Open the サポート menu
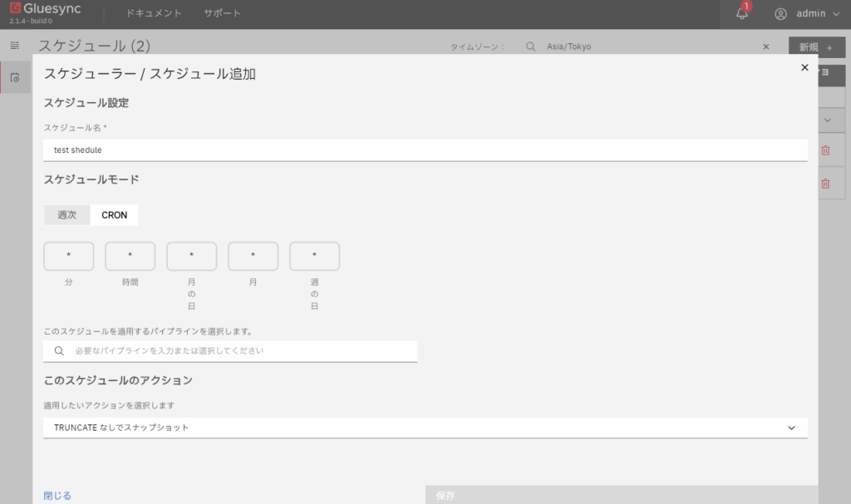The height and width of the screenshot is (504, 851). pos(222,13)
